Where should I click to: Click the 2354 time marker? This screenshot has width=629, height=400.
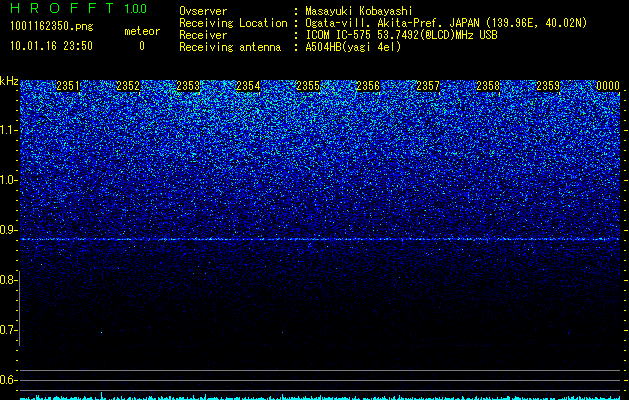click(x=248, y=85)
